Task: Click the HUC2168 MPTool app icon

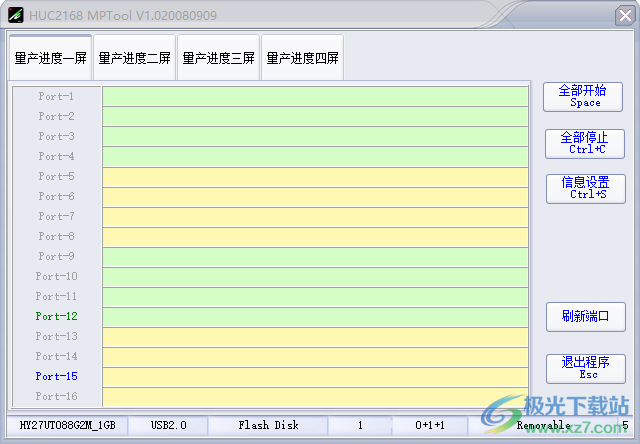Action: [16, 15]
